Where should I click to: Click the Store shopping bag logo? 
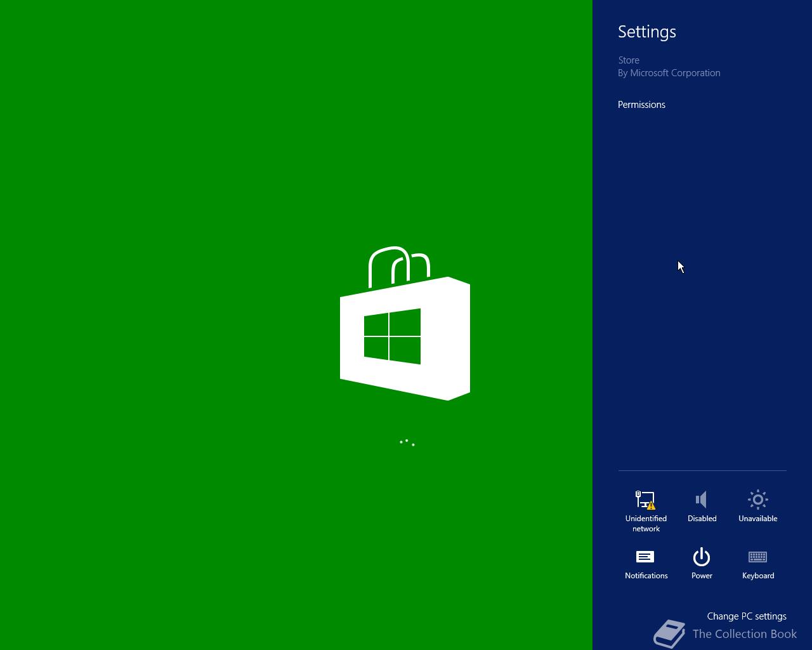405,323
